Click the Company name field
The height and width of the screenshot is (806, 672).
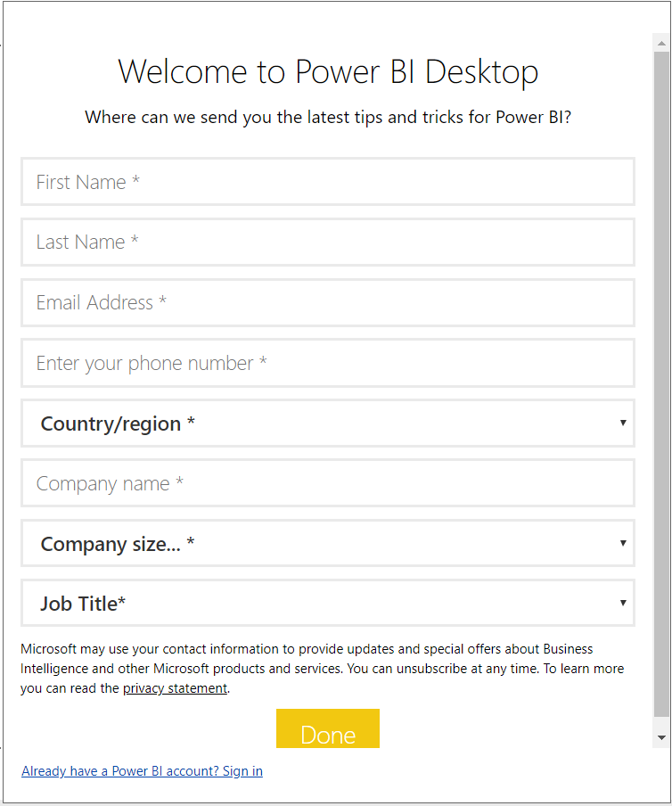click(x=328, y=483)
